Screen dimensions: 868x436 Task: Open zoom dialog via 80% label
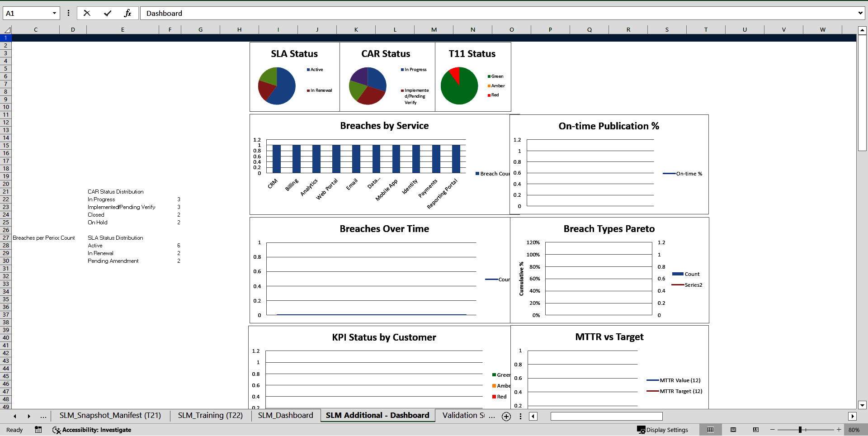click(x=854, y=430)
